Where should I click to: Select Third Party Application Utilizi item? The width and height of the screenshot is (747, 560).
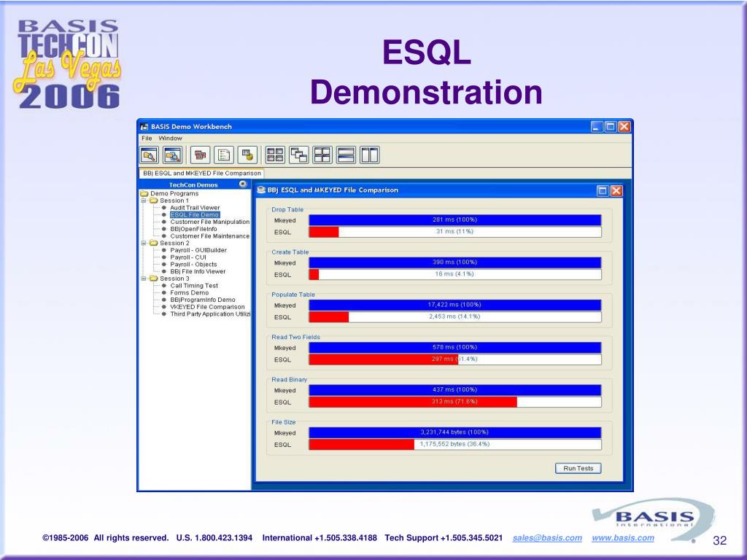pos(210,314)
